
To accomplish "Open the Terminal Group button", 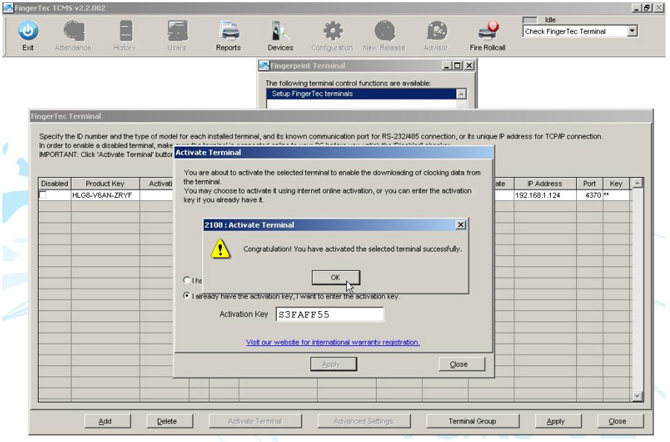I will 473,421.
